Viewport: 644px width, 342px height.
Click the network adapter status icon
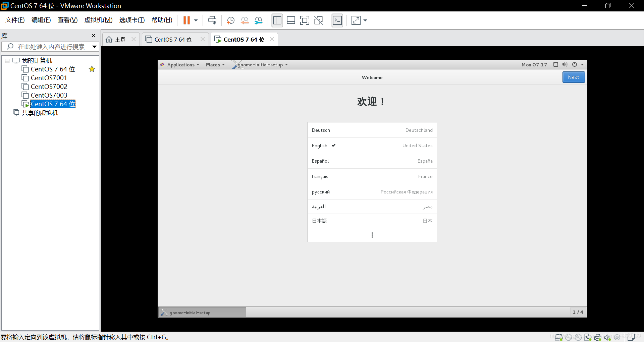tap(588, 337)
